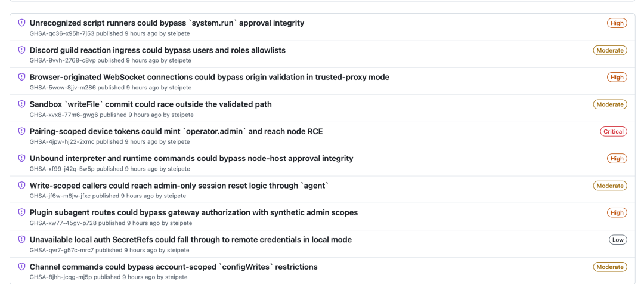644x284 pixels.
Task: Click High badge on Unrecognized script runners row
Action: point(617,23)
